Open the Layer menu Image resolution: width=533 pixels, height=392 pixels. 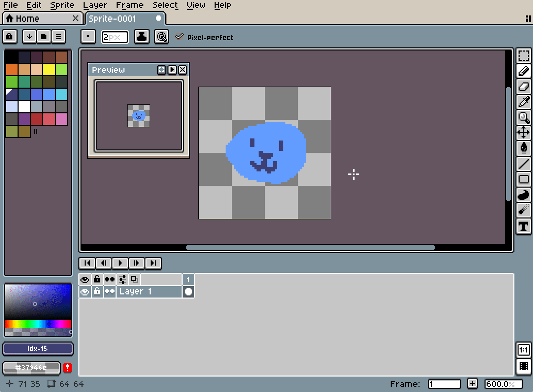tap(95, 5)
